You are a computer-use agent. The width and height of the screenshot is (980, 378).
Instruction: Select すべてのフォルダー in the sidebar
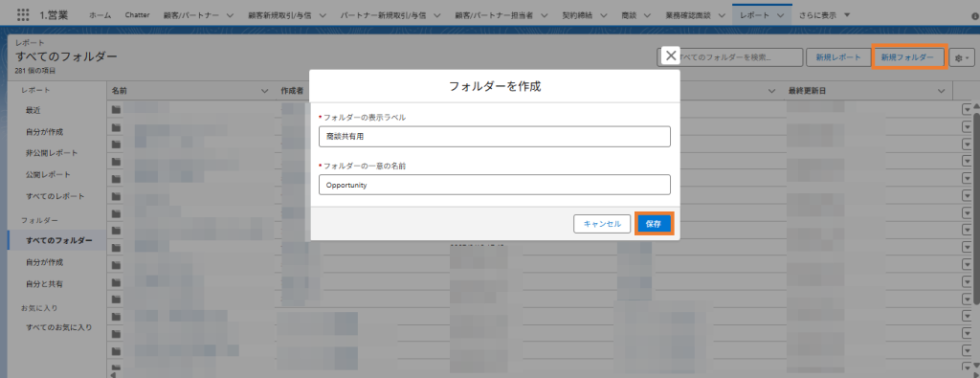(x=58, y=240)
